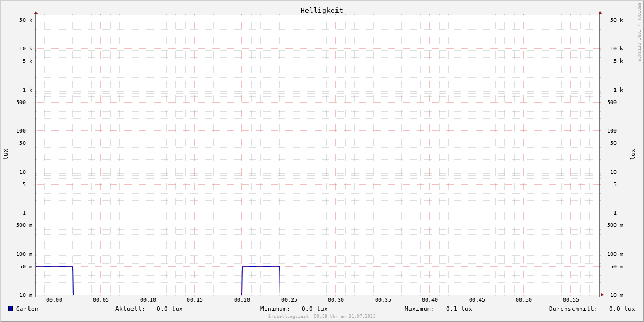Click the red arrow at time axis end
Screen dimensions: 644x322
click(x=602, y=295)
